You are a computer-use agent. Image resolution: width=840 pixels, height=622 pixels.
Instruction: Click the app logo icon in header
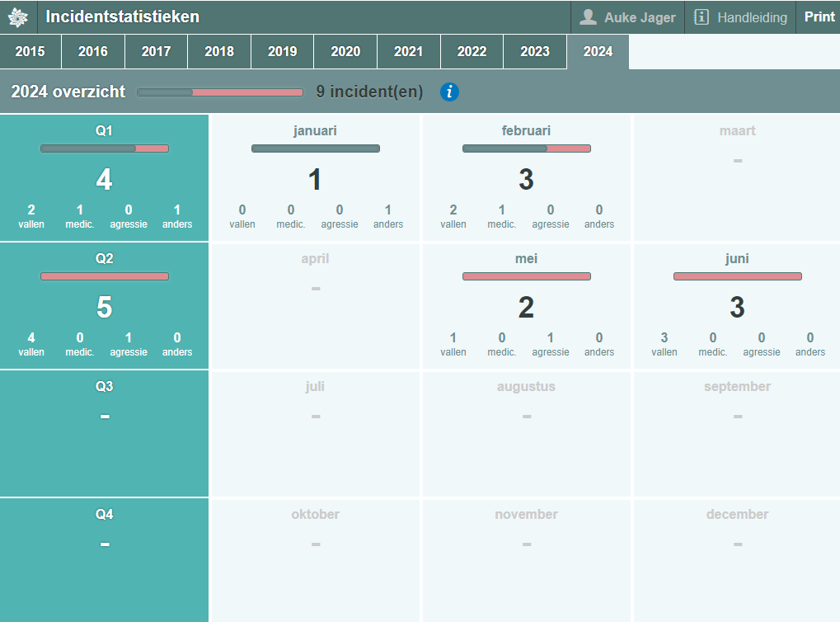[x=17, y=17]
